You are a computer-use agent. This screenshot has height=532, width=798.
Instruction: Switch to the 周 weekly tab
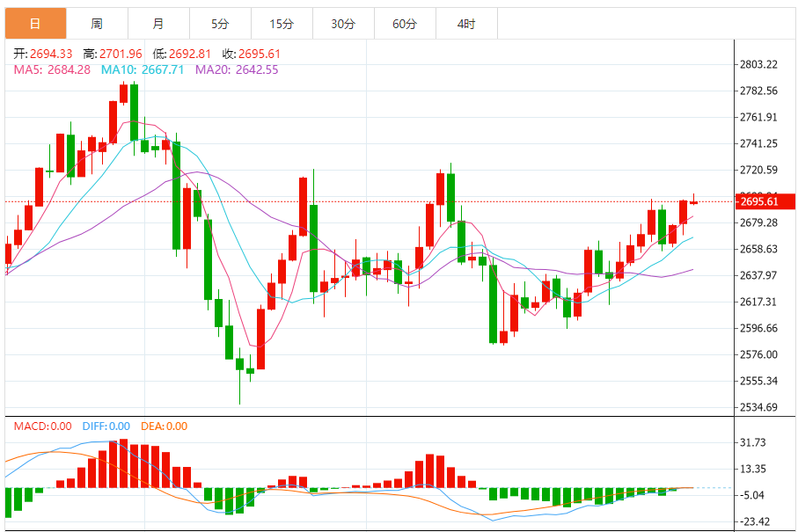tap(97, 24)
